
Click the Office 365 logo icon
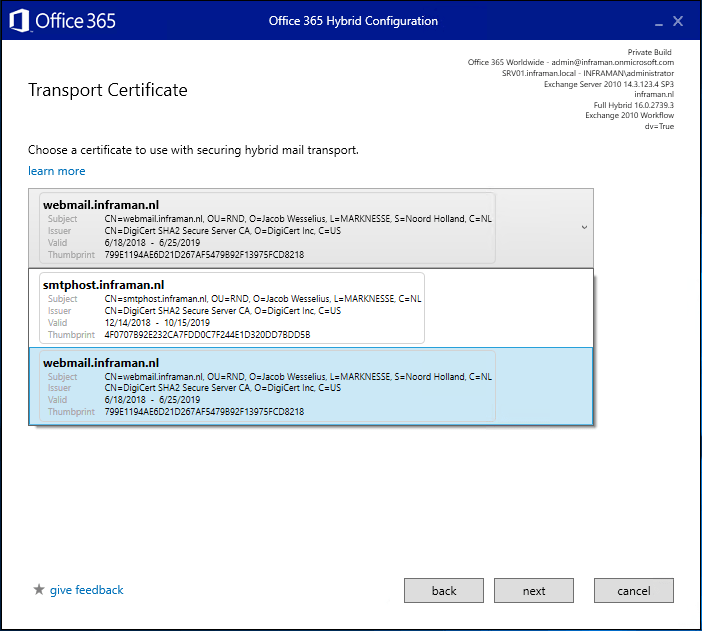point(19,20)
